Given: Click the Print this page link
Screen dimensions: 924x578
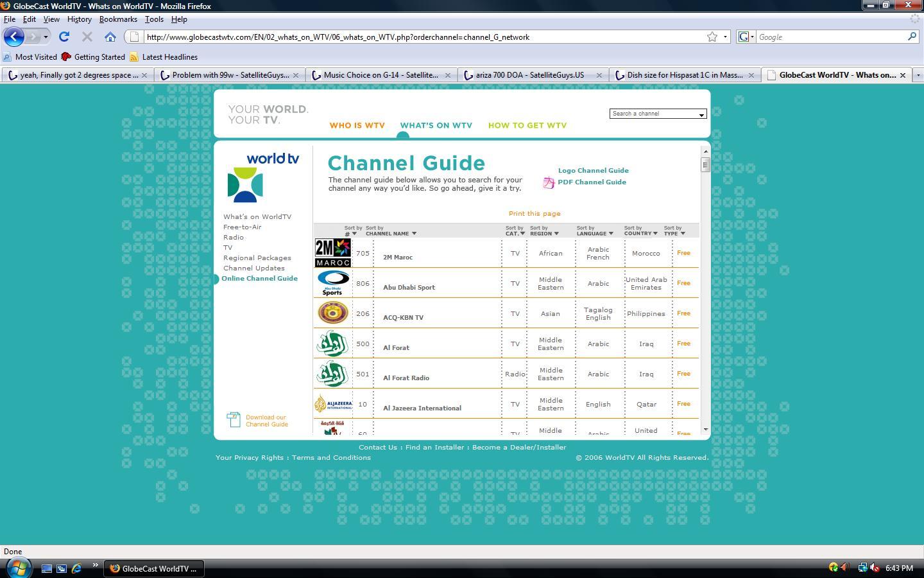Looking at the screenshot, I should (x=535, y=214).
